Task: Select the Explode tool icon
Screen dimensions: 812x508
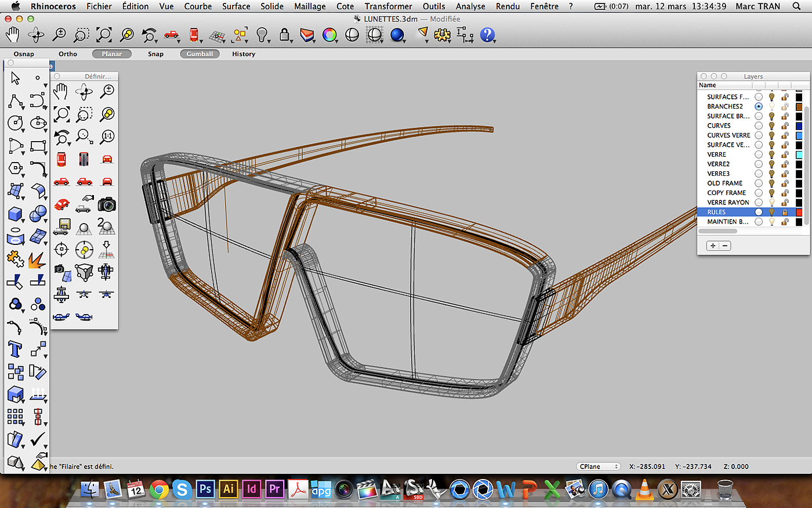Action: pos(37,260)
